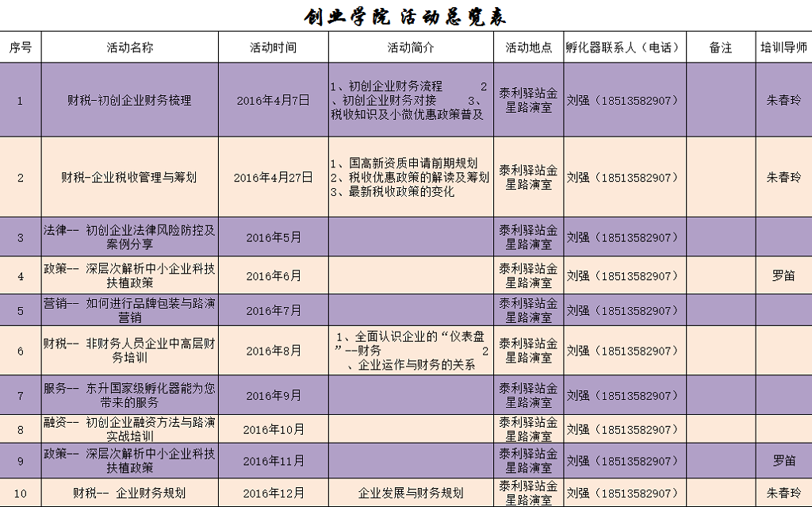Select 朱春玲 mentor cell in row 10
812x507 pixels.
[784, 493]
